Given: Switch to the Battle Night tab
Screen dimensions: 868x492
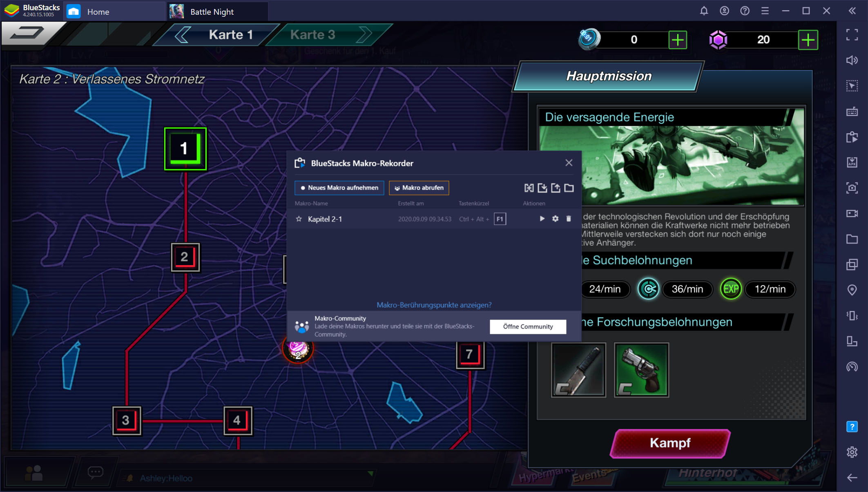Looking at the screenshot, I should tap(217, 11).
